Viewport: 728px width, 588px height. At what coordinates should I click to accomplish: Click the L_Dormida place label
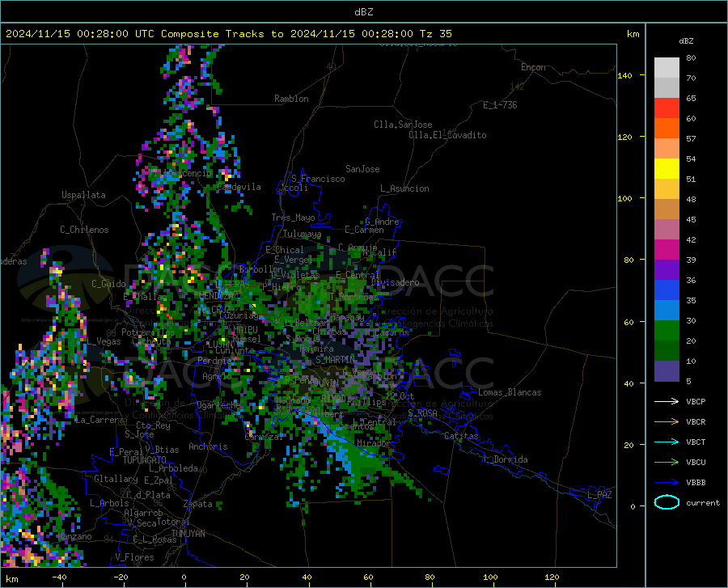point(505,459)
